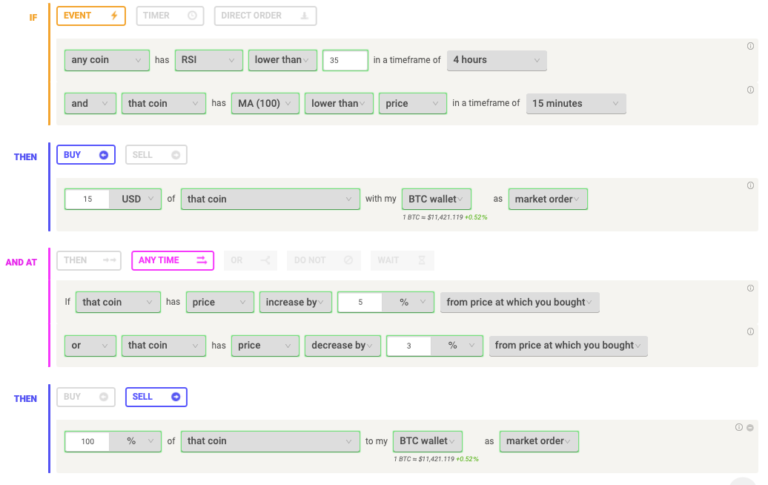Click info icon on RSI condition row

[x=750, y=46]
